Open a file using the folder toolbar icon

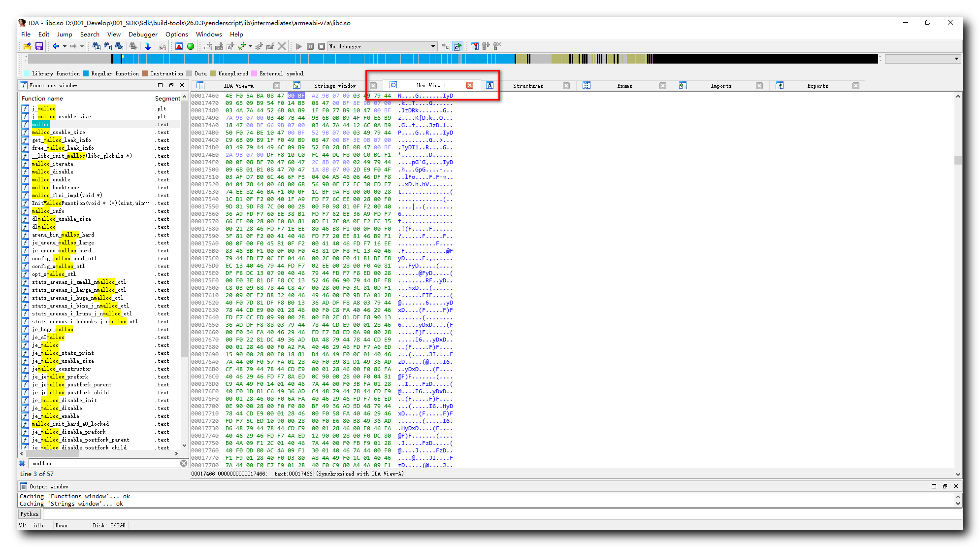pos(27,46)
